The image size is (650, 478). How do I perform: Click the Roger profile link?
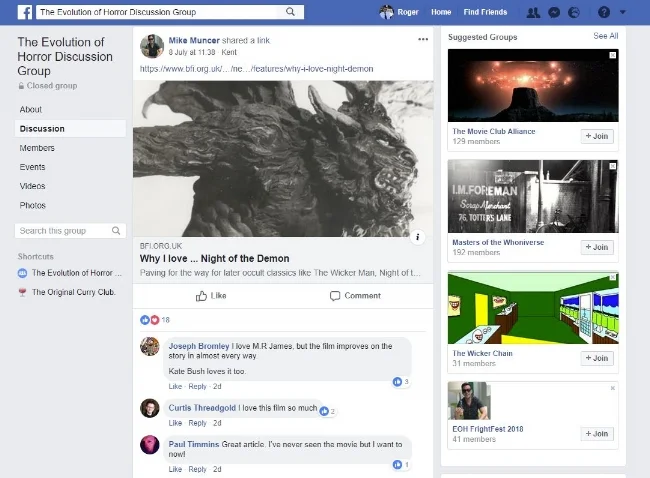point(408,12)
